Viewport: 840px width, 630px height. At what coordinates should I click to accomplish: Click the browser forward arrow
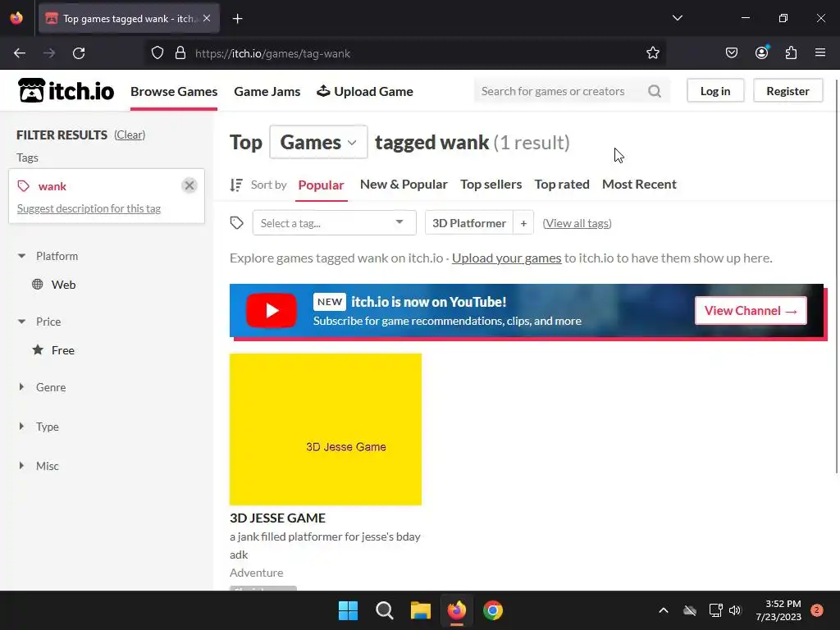click(49, 53)
